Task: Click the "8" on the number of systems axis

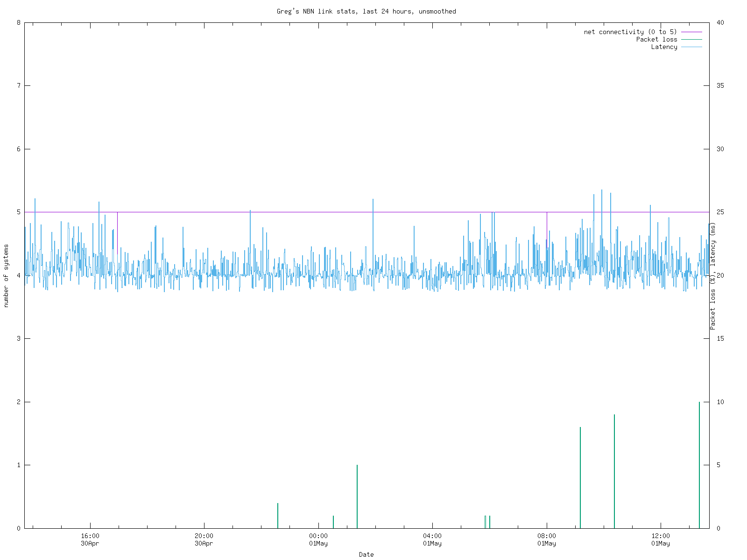Action: (19, 22)
